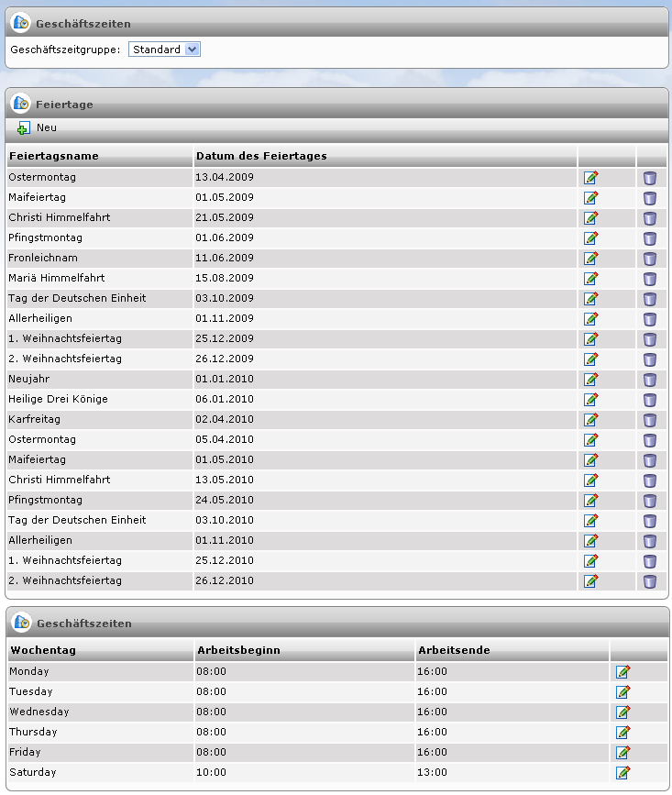
Task: Edit Saturday business hours
Action: (x=623, y=773)
